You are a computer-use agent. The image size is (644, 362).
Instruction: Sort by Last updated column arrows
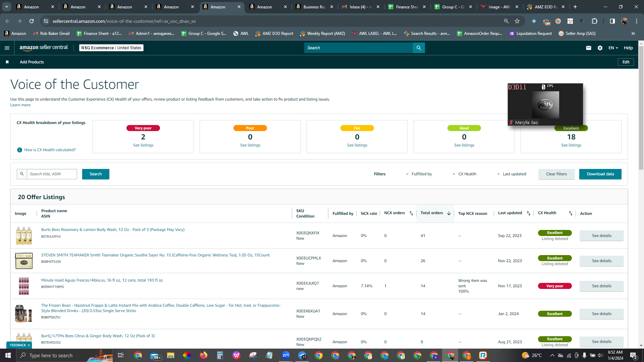pyautogui.click(x=529, y=214)
